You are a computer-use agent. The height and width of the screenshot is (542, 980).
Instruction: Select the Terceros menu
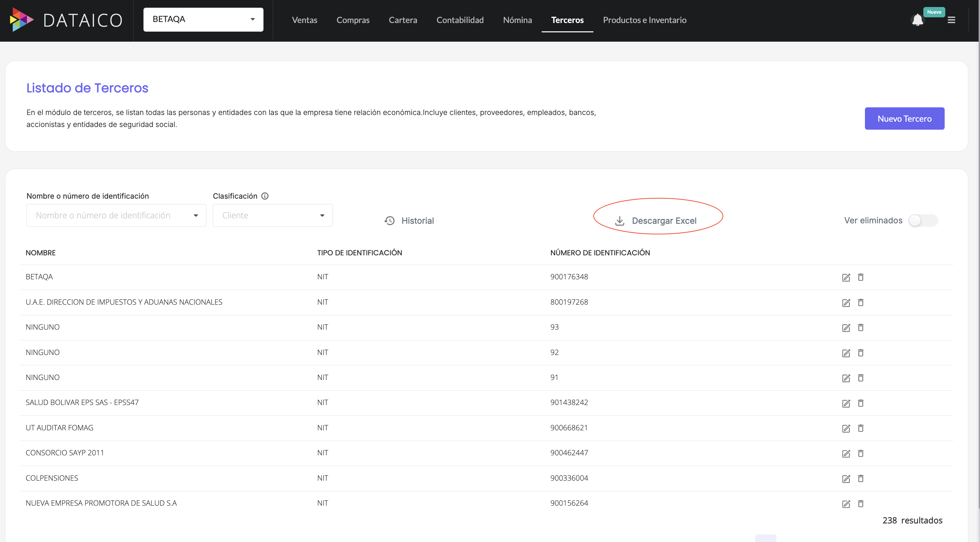click(x=567, y=20)
